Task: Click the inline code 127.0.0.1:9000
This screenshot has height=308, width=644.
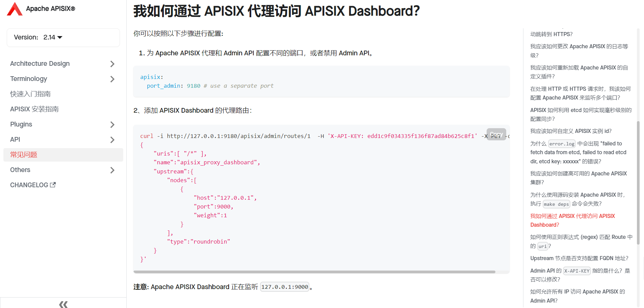Action: coord(285,287)
